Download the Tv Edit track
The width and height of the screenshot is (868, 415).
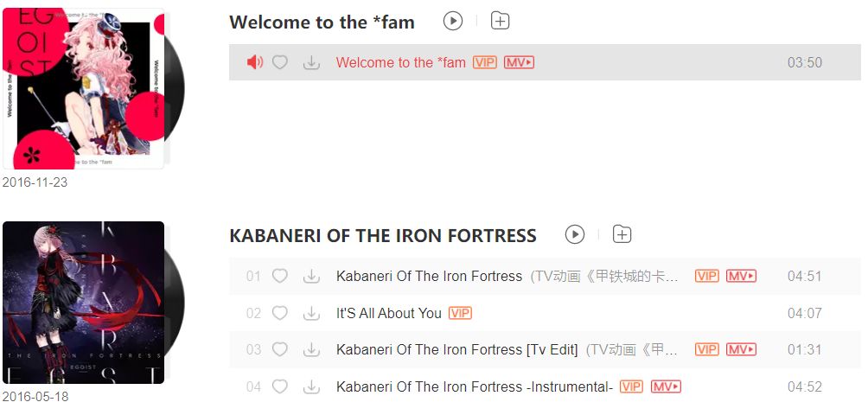coord(311,349)
